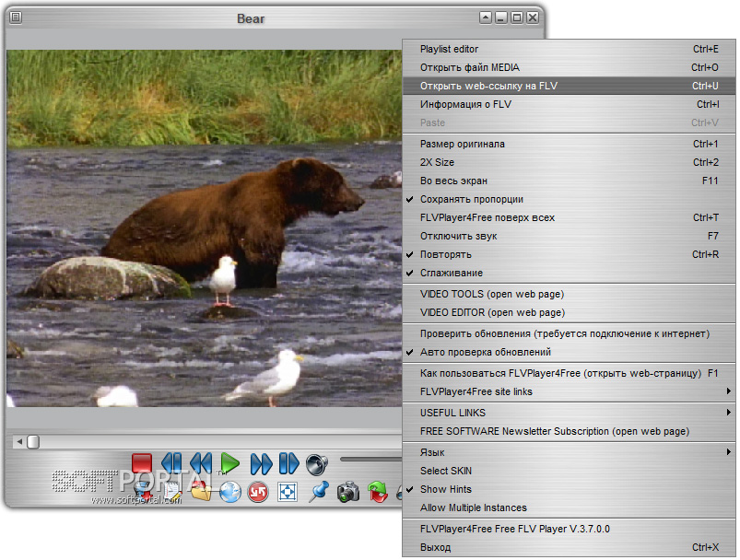
Task: Roll up the Bear player window
Action: tap(486, 17)
